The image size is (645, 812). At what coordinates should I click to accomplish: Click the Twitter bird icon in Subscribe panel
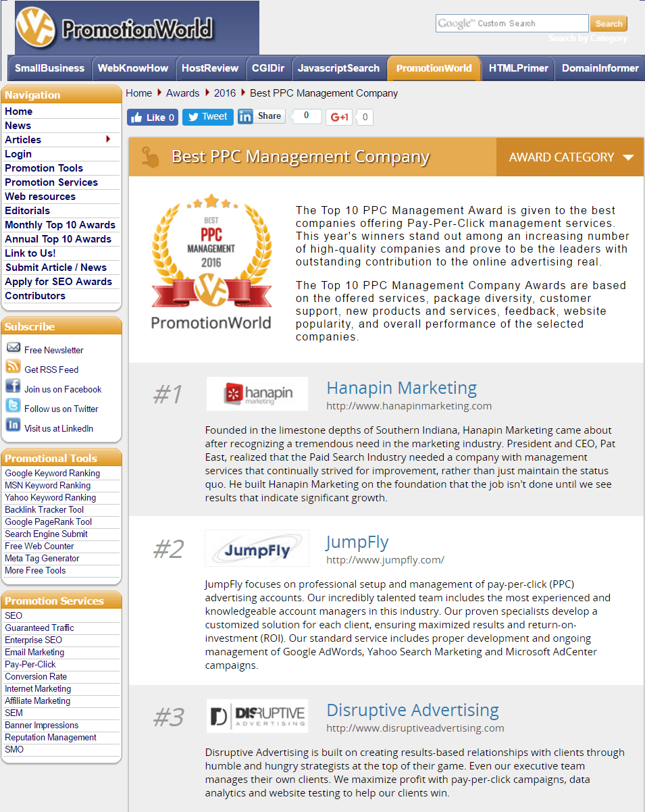pos(14,406)
